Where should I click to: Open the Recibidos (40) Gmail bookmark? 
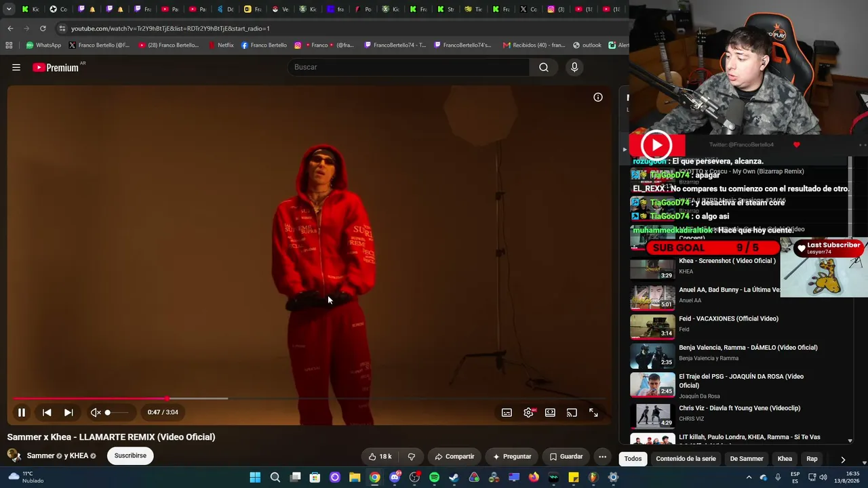tap(534, 45)
